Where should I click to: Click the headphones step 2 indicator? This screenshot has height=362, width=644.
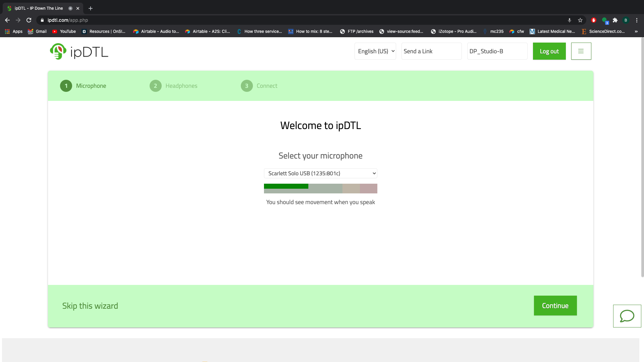point(155,86)
